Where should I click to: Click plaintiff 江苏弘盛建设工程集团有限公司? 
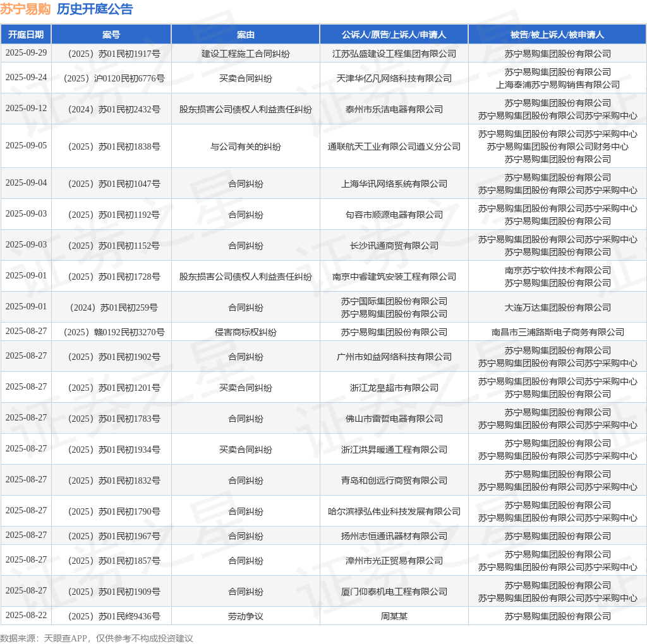tap(394, 54)
